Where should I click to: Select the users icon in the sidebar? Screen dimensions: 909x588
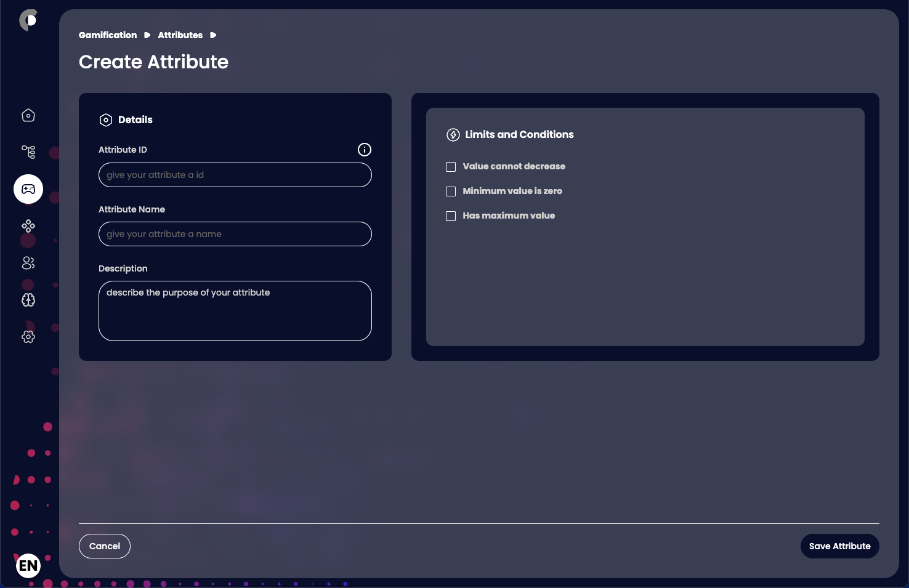pos(28,263)
